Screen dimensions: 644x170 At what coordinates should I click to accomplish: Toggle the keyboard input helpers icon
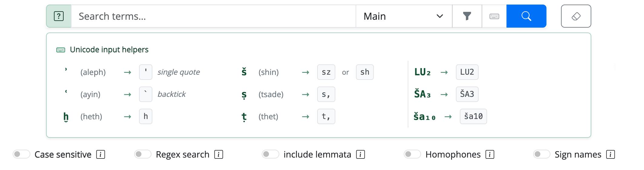click(494, 16)
